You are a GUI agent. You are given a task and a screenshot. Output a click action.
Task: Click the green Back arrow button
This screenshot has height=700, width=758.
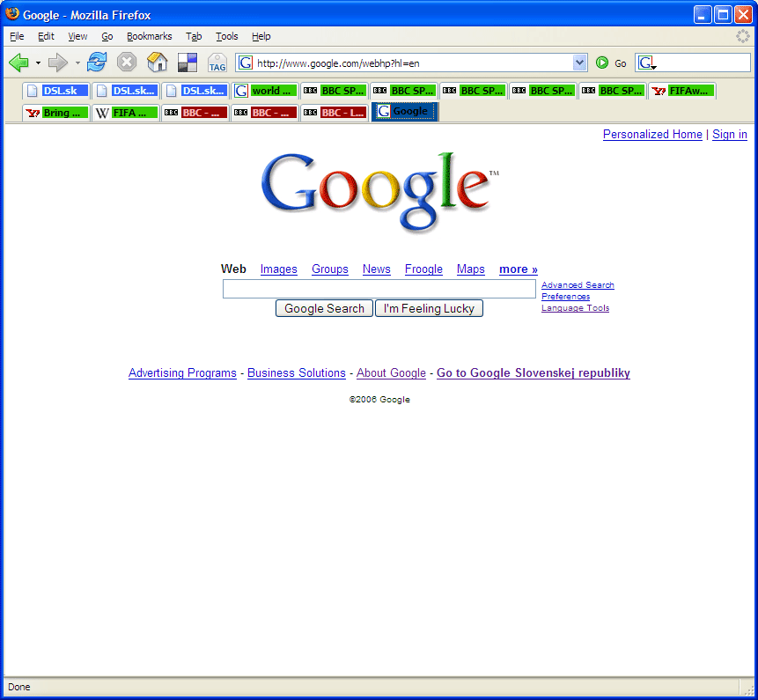pyautogui.click(x=19, y=63)
